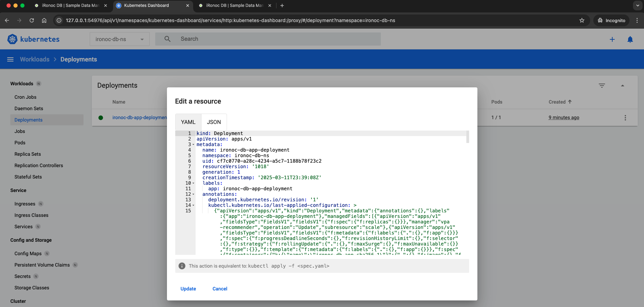Open the notifications bell

point(630,39)
